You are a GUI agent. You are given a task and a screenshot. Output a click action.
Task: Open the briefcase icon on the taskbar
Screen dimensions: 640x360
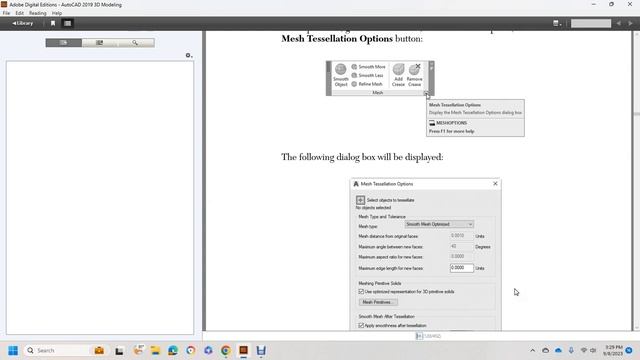click(99, 350)
